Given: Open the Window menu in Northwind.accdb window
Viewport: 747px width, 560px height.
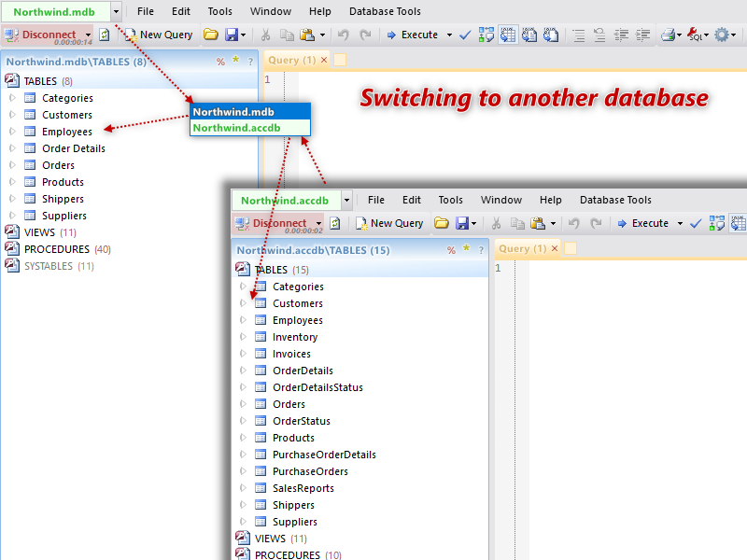Looking at the screenshot, I should 501,200.
